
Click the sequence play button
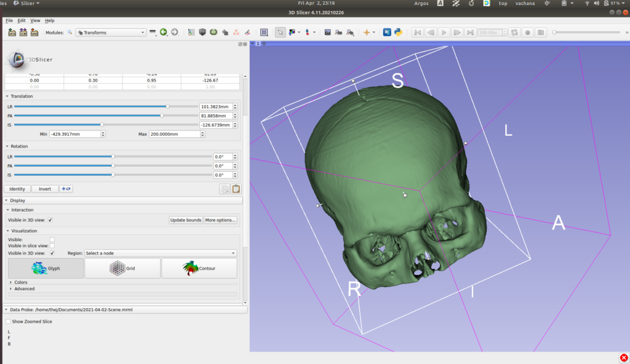pos(444,33)
